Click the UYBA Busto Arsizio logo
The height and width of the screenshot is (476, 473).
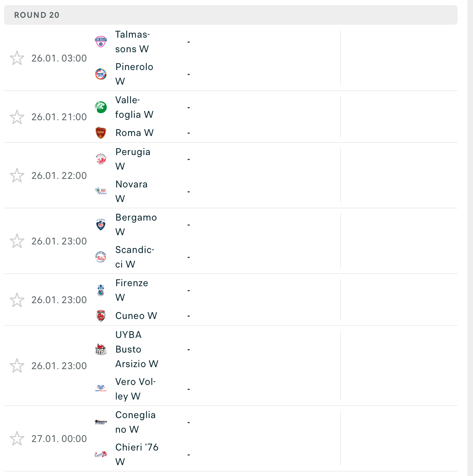click(101, 349)
